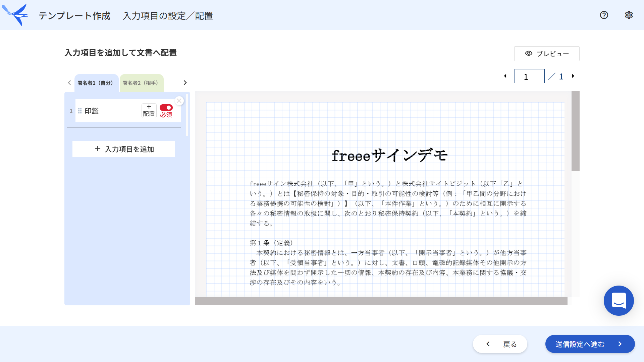Viewport: 644px width, 362px height.
Task: Open the chat support bubble
Action: pos(619,300)
